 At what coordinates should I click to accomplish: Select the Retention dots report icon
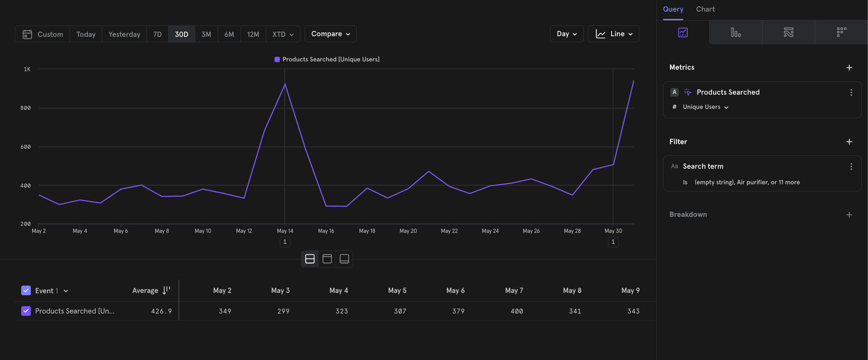(x=841, y=33)
